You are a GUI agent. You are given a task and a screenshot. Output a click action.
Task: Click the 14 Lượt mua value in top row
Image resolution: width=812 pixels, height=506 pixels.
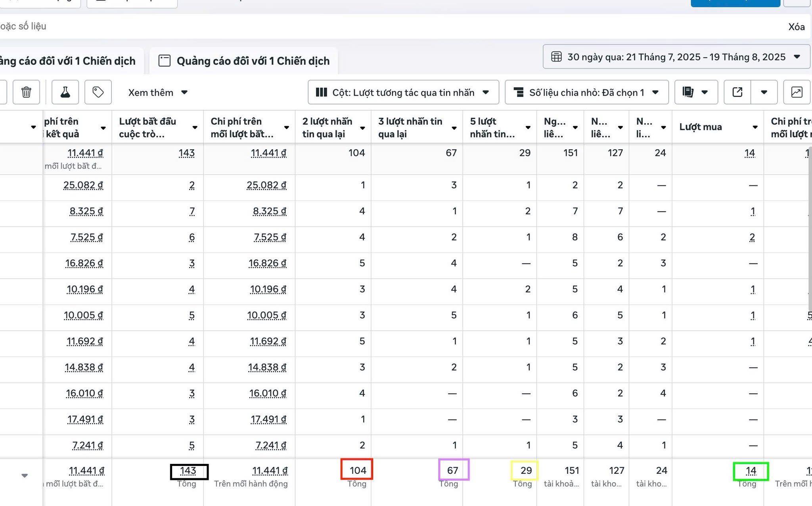pyautogui.click(x=750, y=153)
